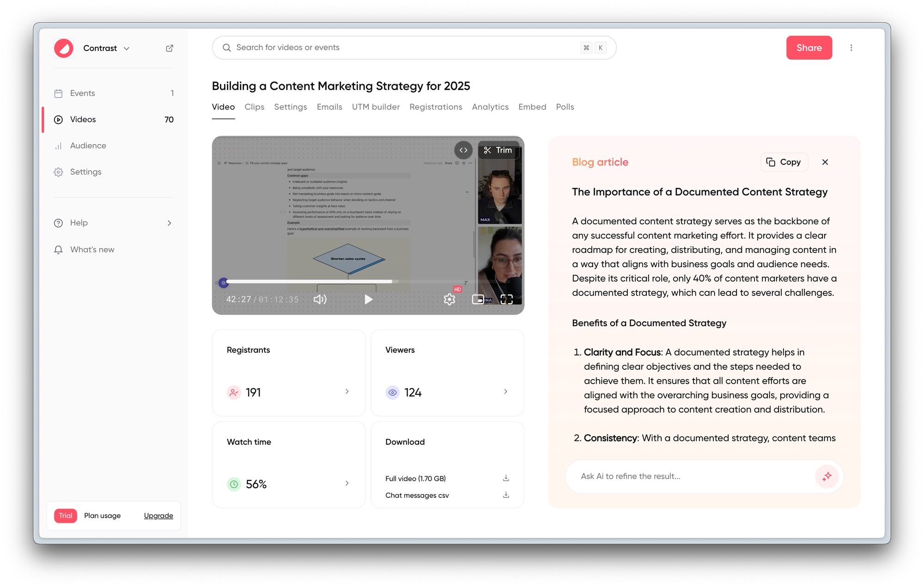Expand the Contrast workspace dropdown

[127, 48]
